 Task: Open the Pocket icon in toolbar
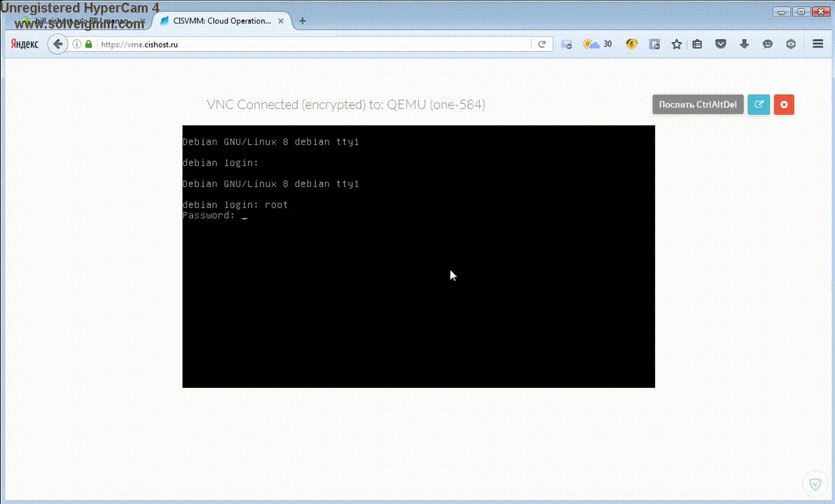[720, 44]
